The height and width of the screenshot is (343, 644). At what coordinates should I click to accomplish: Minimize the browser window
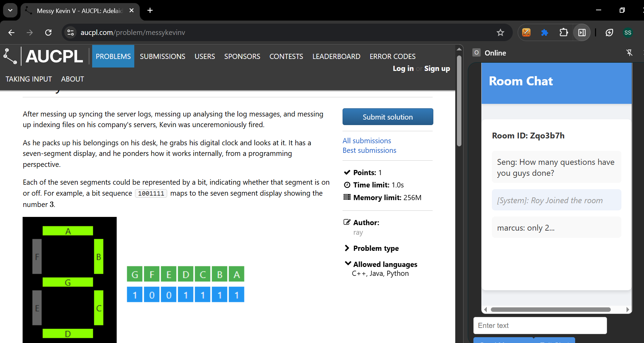coord(599,10)
